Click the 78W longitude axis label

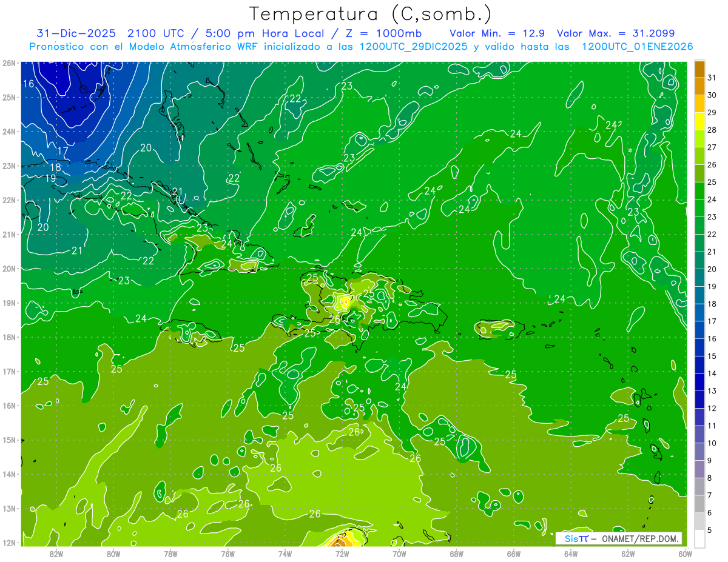coord(170,554)
